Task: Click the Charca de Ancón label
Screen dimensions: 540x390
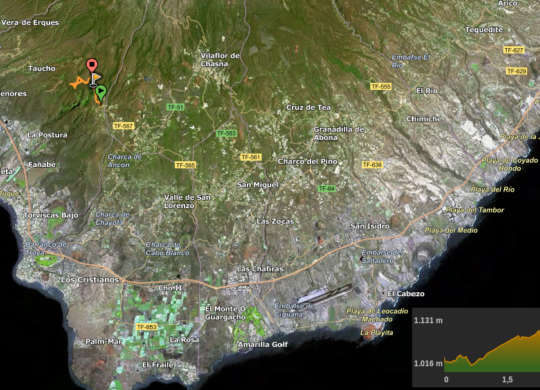Action: (x=124, y=161)
